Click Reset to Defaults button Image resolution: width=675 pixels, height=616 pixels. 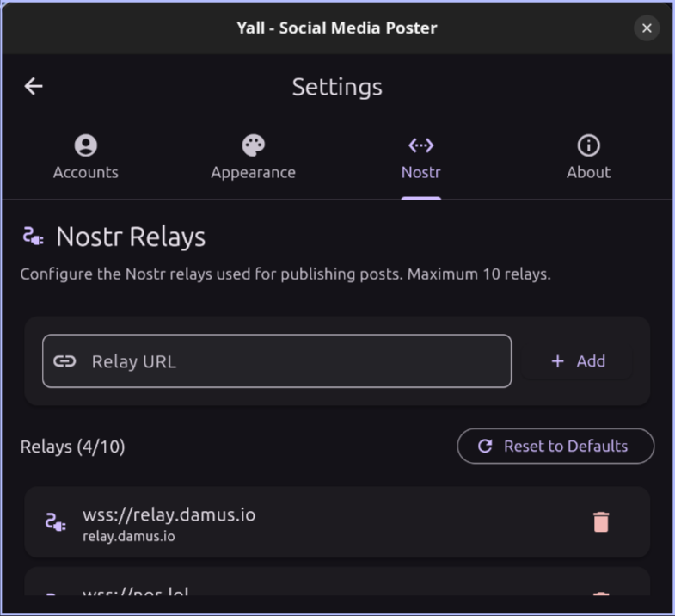[555, 446]
